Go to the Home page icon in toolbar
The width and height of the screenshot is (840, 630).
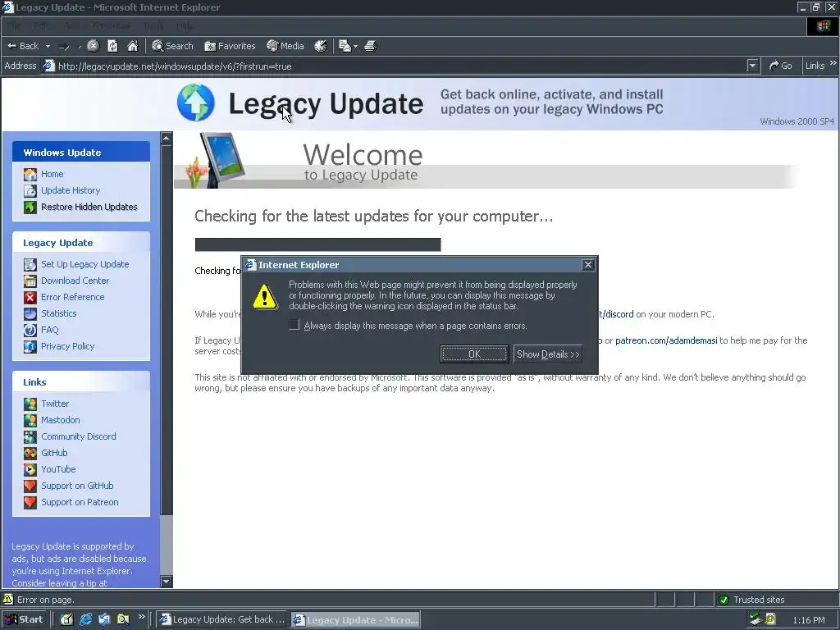[132, 46]
